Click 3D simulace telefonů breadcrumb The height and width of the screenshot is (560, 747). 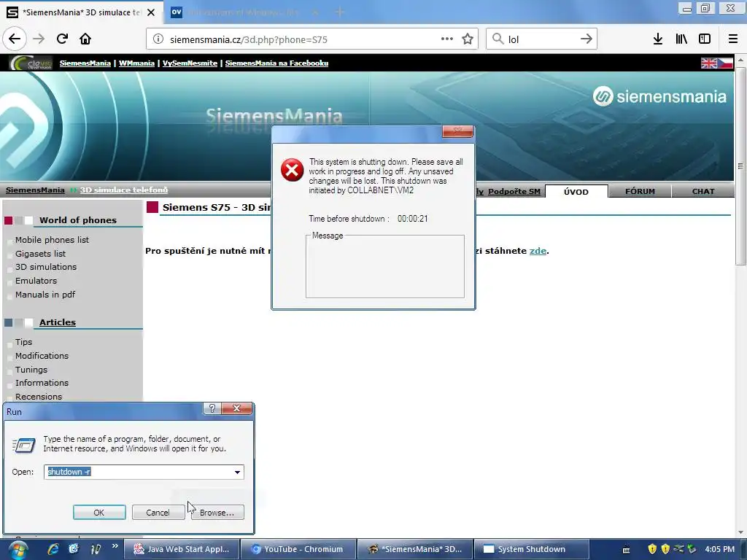124,190
